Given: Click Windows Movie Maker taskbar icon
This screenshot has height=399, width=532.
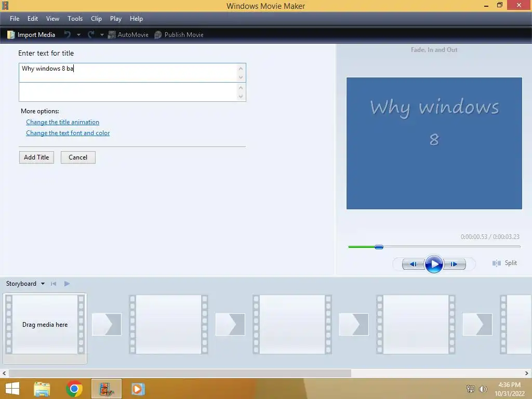Looking at the screenshot, I should click(107, 389).
